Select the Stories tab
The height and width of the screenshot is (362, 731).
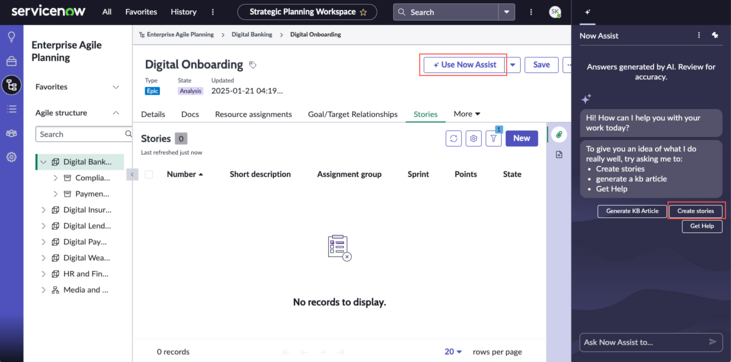tap(426, 114)
